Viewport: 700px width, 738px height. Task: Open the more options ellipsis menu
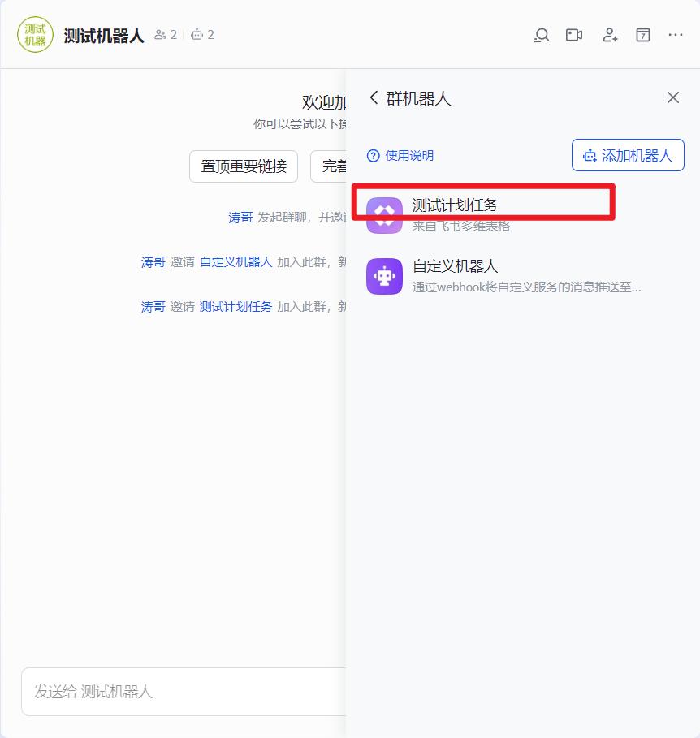675,35
